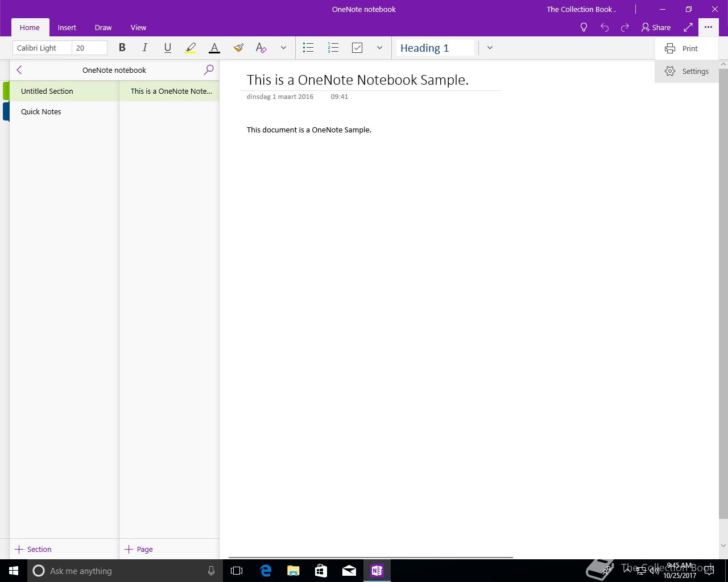Expand more font formatting options

coord(283,48)
